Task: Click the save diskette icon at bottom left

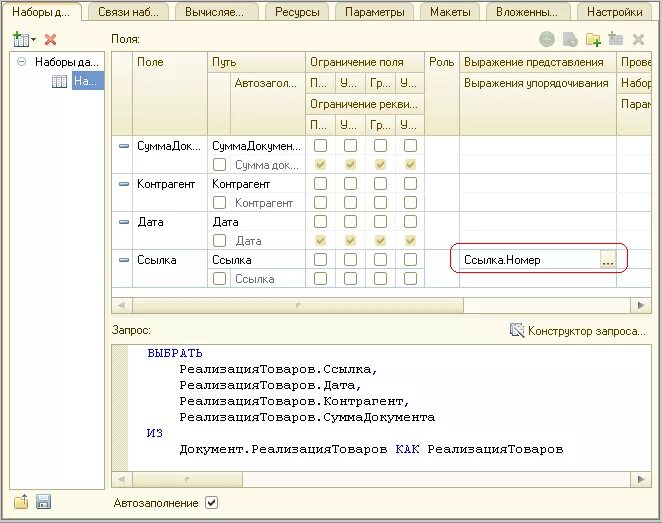Action: pos(43,502)
